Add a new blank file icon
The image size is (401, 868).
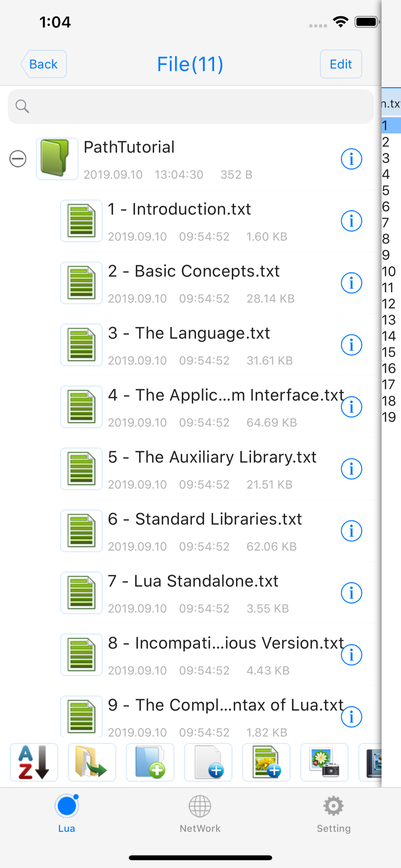tap(208, 762)
